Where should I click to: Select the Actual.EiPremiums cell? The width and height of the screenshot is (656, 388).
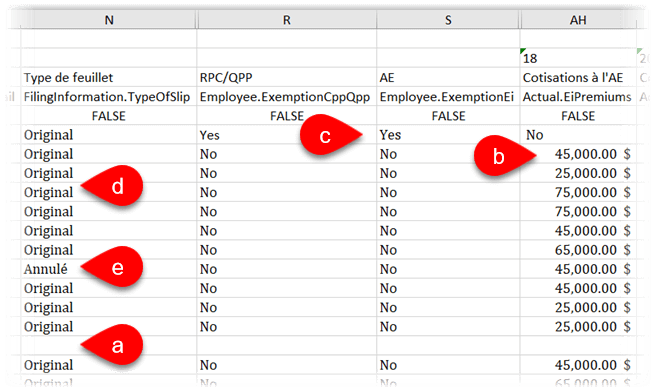tap(578, 97)
